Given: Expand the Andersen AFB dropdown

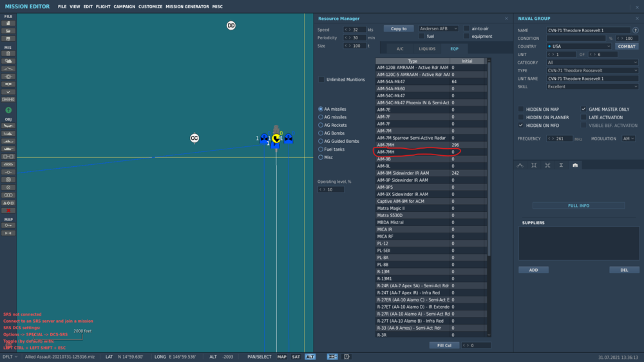Looking at the screenshot, I should pyautogui.click(x=438, y=29).
